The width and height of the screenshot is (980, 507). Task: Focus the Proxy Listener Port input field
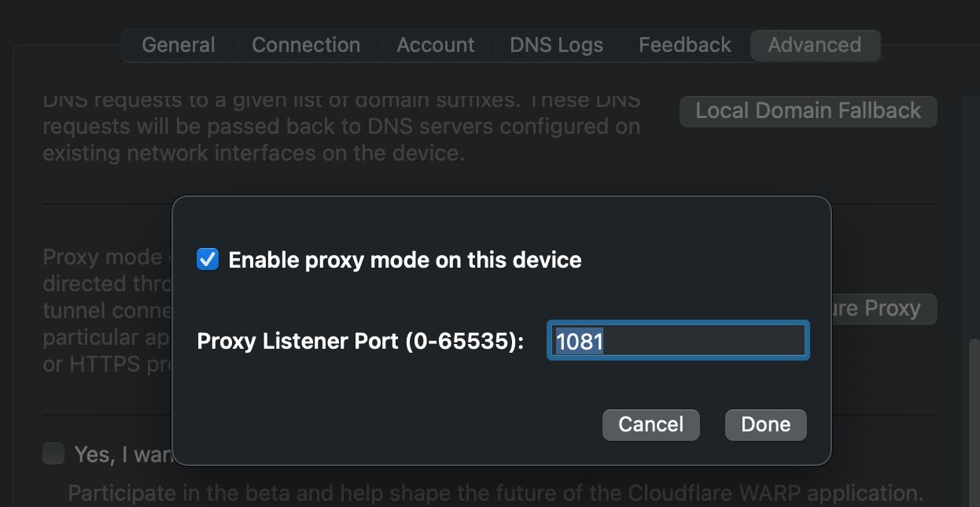coord(678,341)
